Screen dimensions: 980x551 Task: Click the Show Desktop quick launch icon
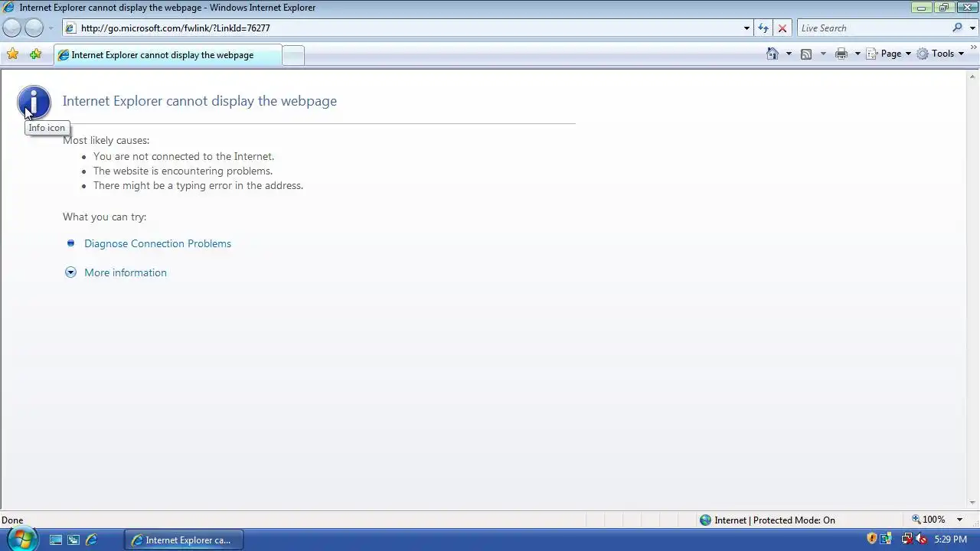coord(56,540)
